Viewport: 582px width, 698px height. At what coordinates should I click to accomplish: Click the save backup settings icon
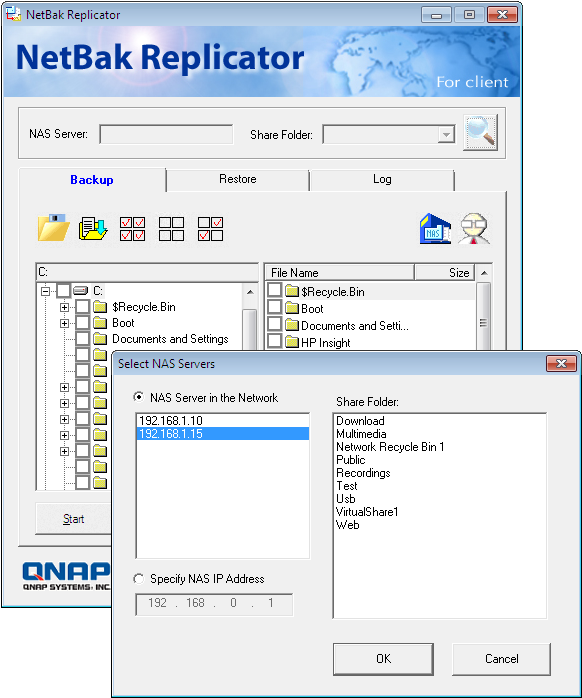tap(93, 228)
